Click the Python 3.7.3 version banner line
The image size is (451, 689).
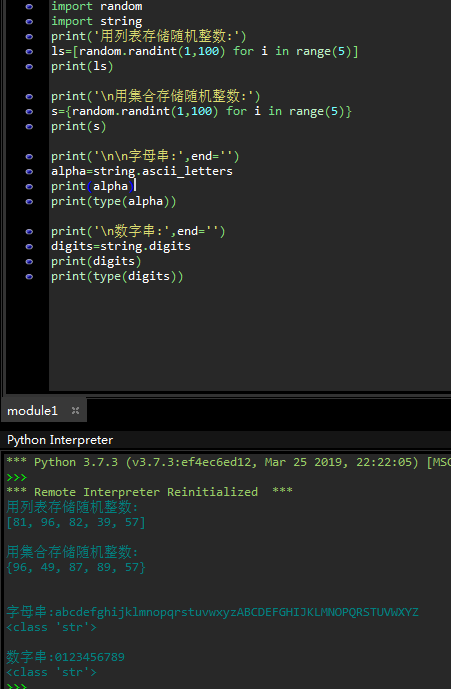pyautogui.click(x=228, y=462)
